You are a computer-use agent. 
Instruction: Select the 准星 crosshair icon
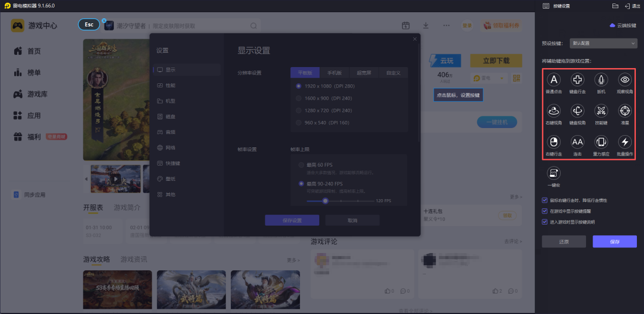[x=625, y=111]
